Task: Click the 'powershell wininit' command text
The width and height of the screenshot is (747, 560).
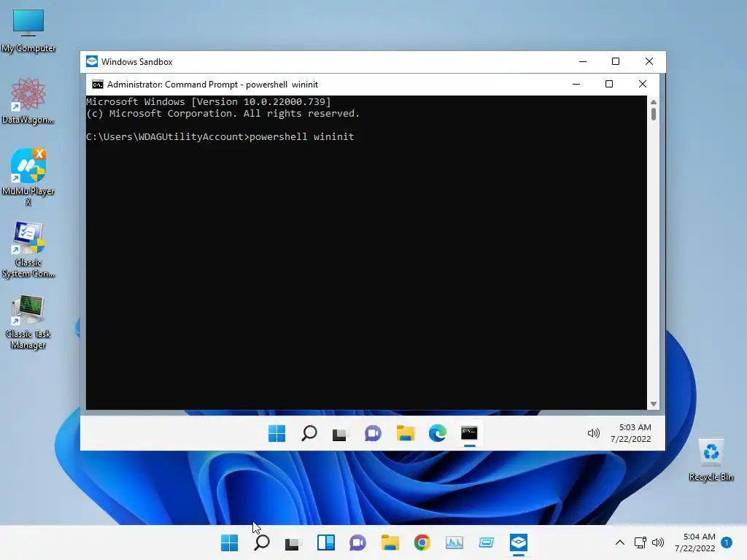Action: point(301,136)
